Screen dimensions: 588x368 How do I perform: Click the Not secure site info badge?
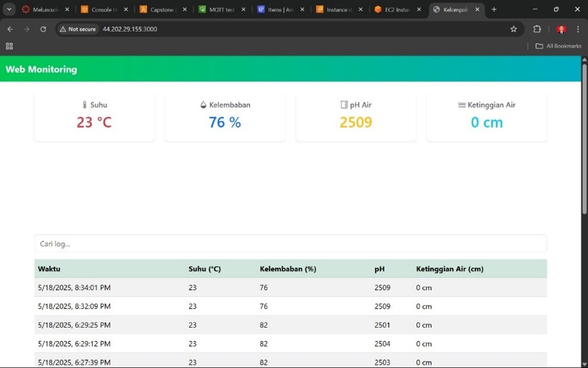78,29
